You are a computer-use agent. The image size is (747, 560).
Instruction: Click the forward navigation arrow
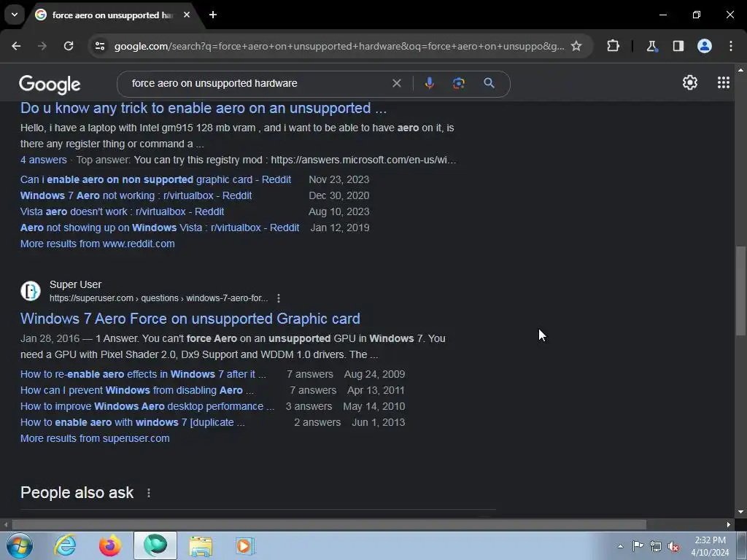[x=42, y=46]
